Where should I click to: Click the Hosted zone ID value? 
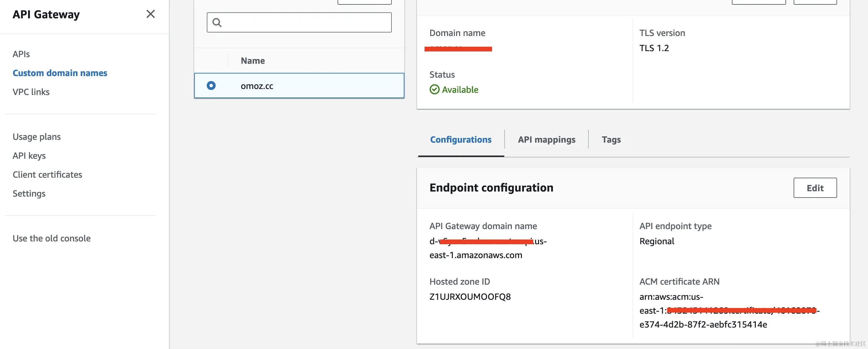point(470,297)
